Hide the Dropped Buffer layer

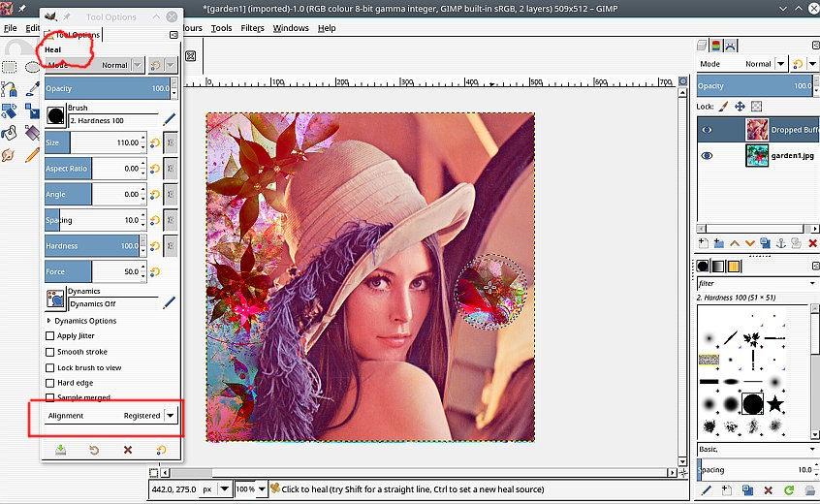click(707, 130)
